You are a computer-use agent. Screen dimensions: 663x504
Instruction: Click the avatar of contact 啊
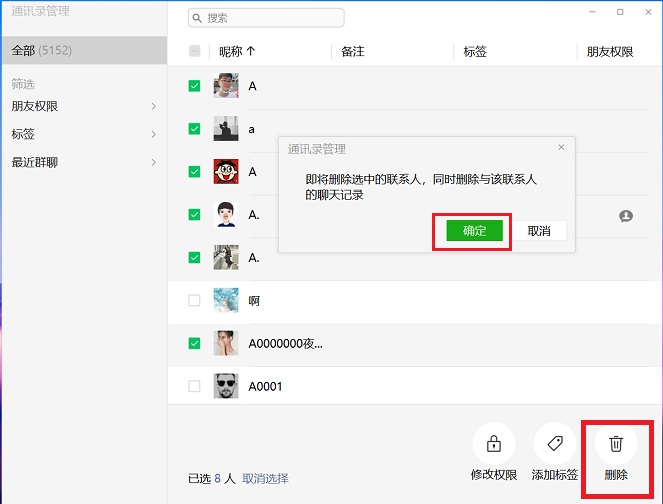[226, 300]
